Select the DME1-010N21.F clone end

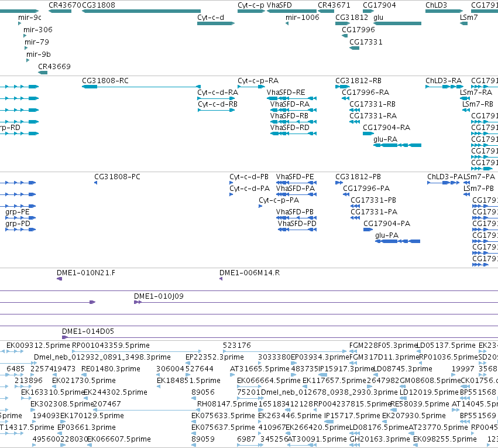coord(59,279)
